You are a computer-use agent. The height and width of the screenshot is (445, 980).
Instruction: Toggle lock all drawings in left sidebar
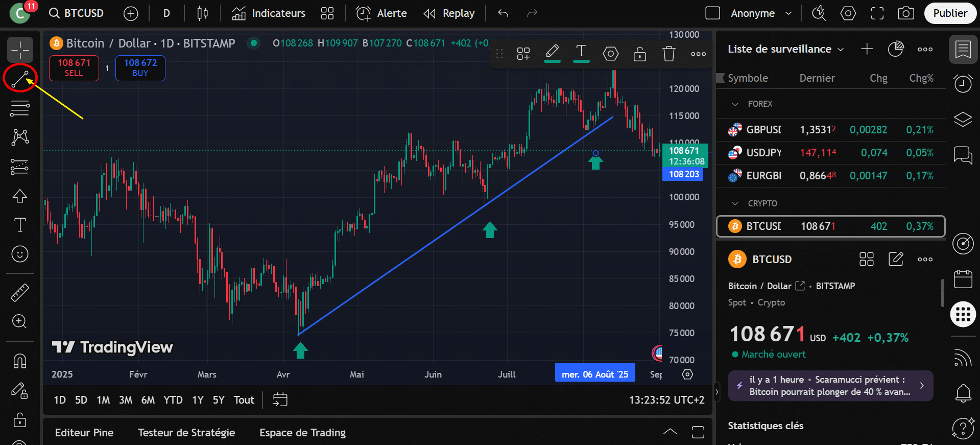[x=20, y=420]
